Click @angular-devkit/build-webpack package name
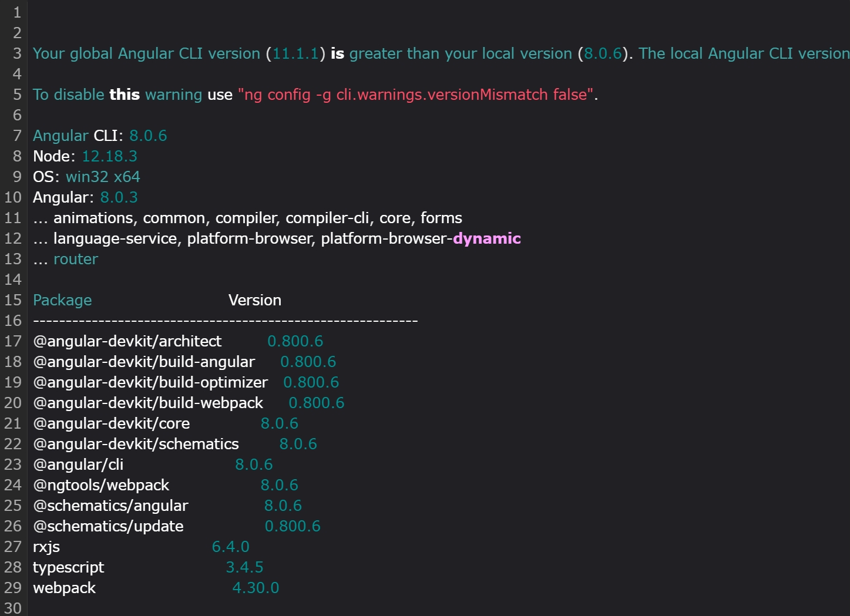The width and height of the screenshot is (850, 616). (148, 403)
